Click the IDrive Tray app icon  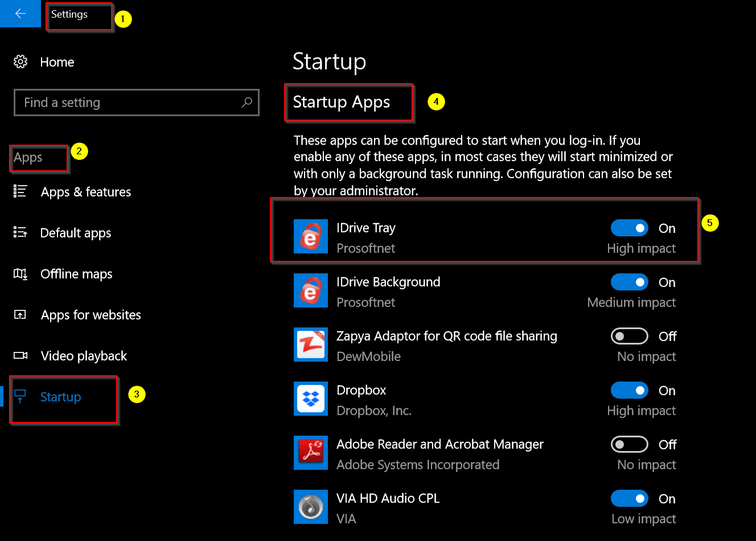(310, 236)
